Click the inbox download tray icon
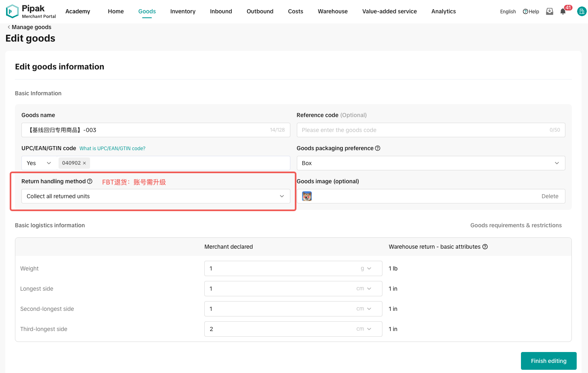 pos(550,11)
